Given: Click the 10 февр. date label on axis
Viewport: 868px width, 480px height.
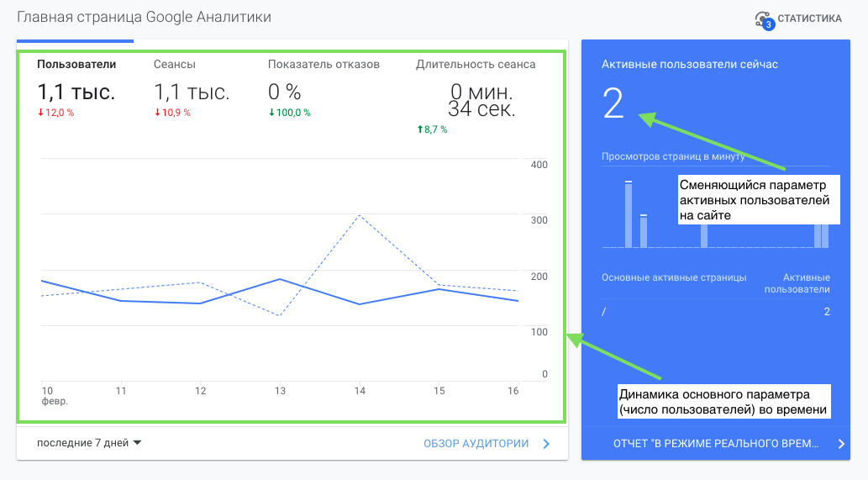Looking at the screenshot, I should [x=55, y=395].
